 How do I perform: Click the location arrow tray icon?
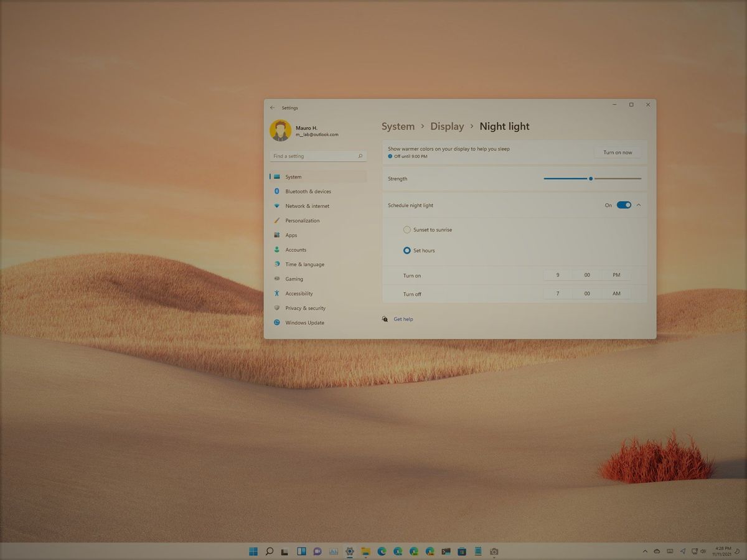click(683, 551)
